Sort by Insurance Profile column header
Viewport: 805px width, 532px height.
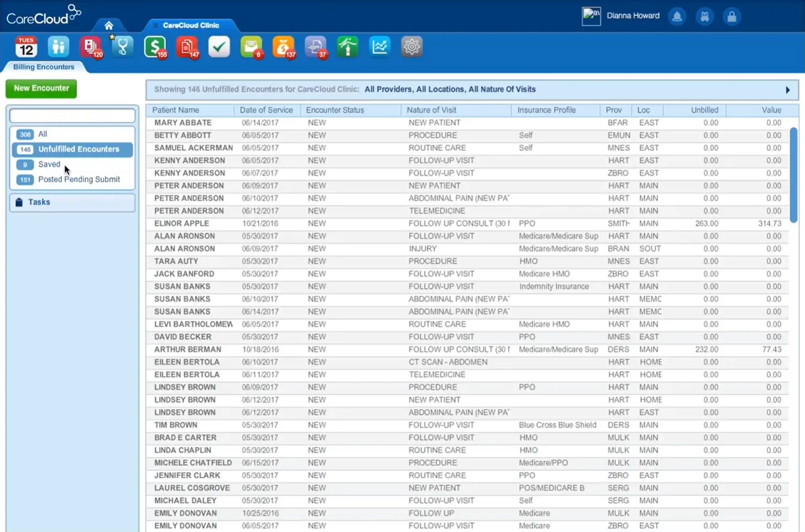click(556, 110)
